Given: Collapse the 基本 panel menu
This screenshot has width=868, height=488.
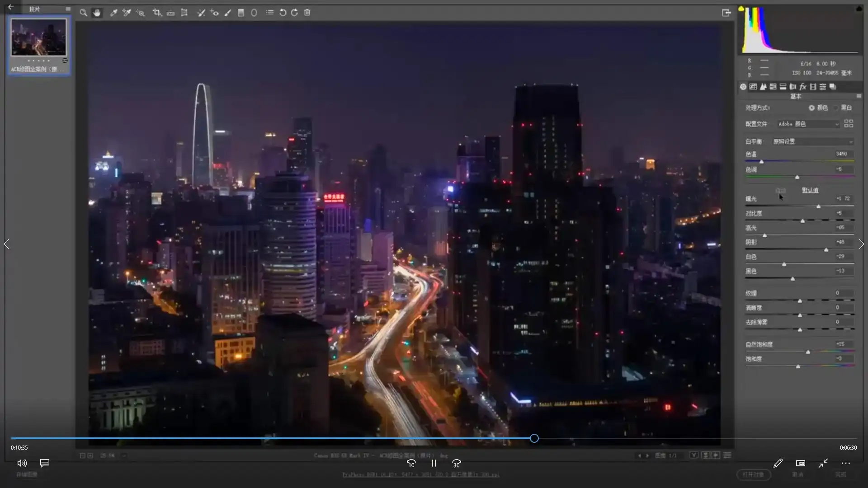Looking at the screenshot, I should [x=859, y=96].
